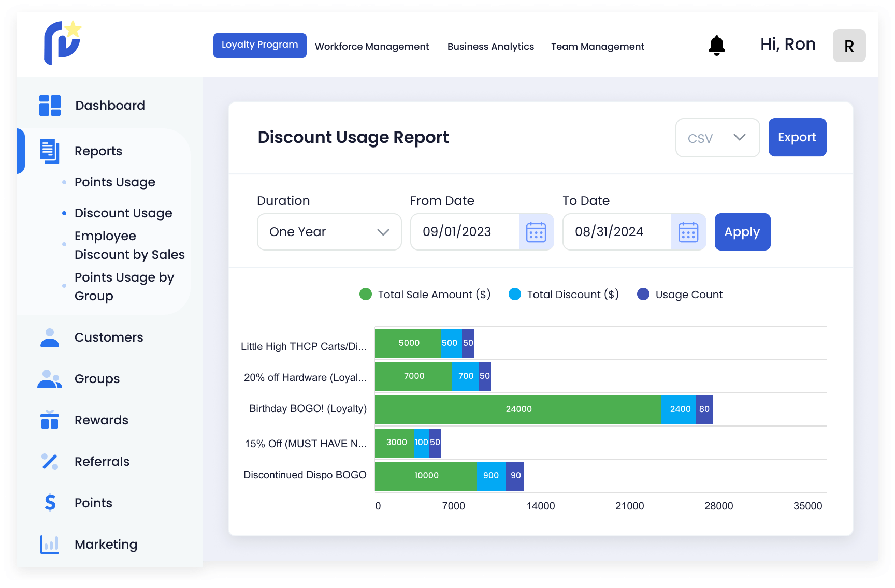Click the To Date field 08/31/2024
The image size is (895, 588).
coord(617,232)
